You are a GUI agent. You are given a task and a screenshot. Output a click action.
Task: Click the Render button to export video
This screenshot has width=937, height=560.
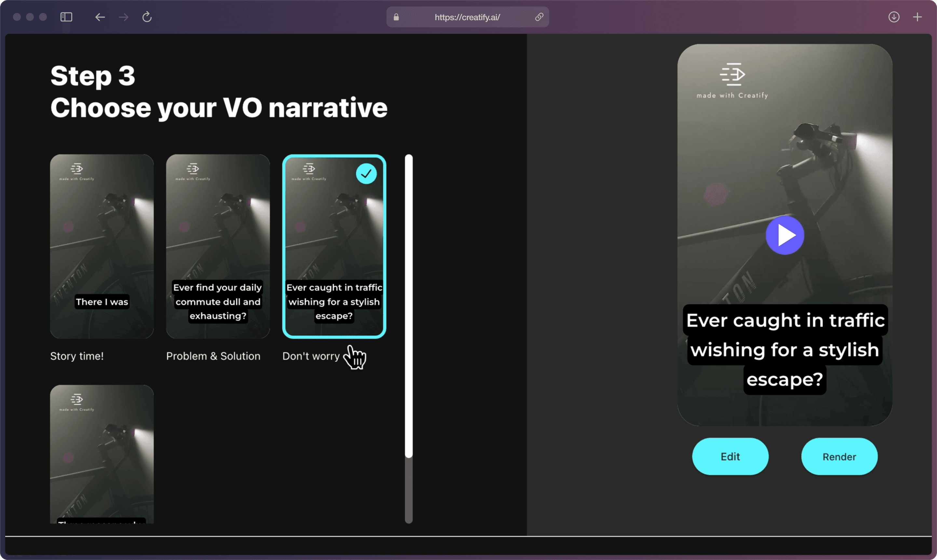840,457
